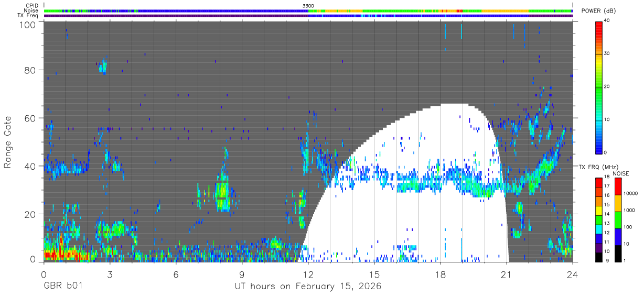The image size is (644, 297).
Task: Click the 'NOISE' legend title
Action: click(621, 173)
